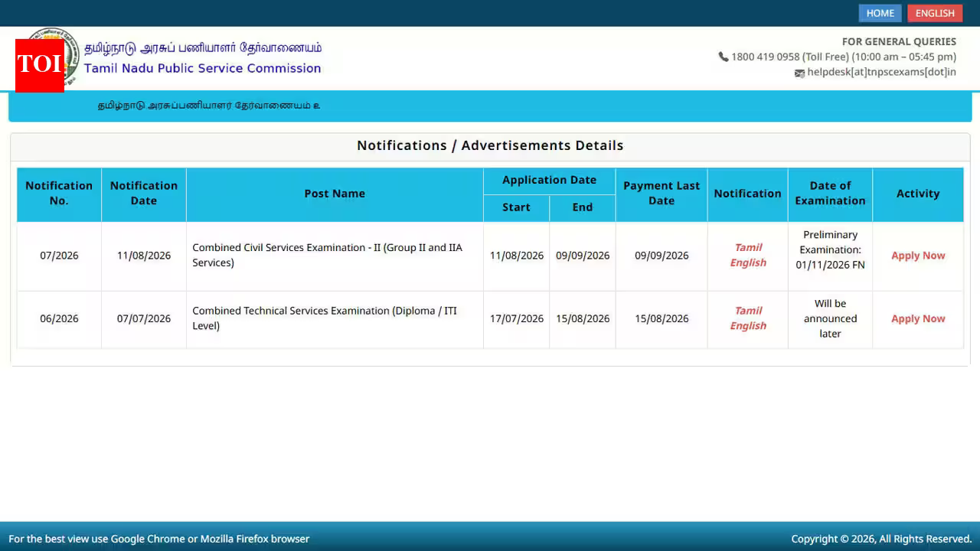Click notification number 06/2026

click(59, 318)
